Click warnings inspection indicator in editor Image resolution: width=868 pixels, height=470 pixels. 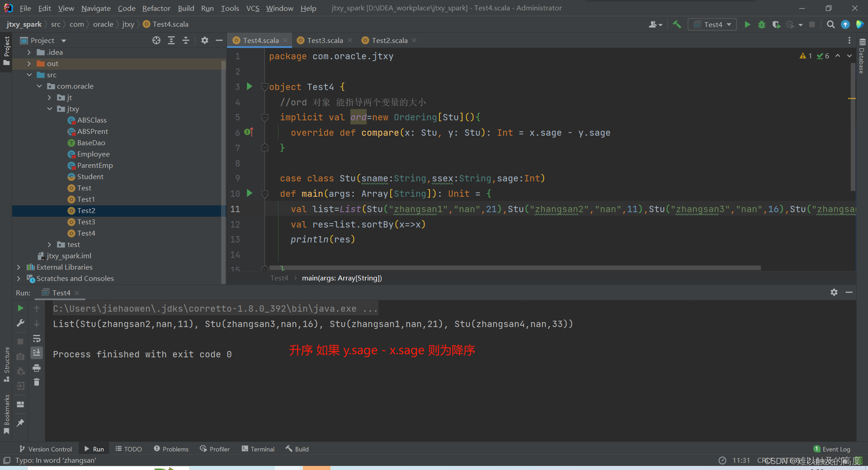tap(806, 56)
